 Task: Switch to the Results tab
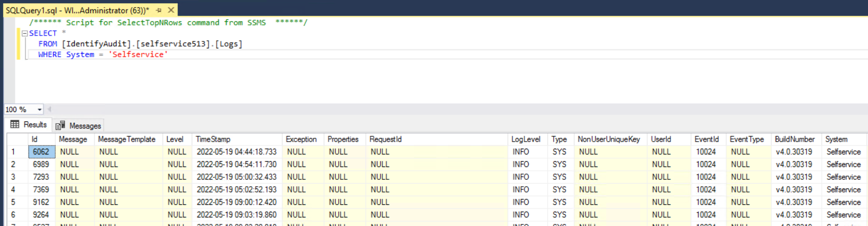pos(29,125)
